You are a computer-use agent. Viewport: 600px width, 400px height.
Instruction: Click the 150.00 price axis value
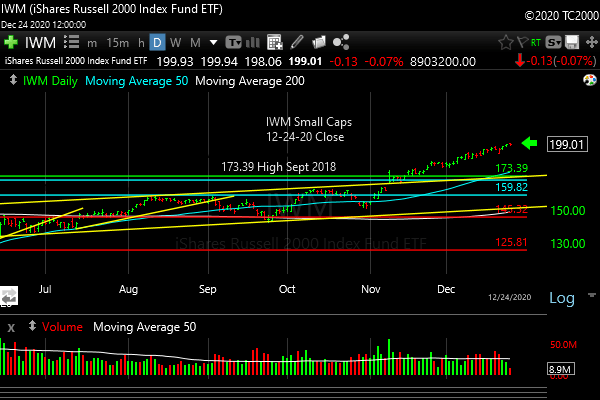click(568, 211)
